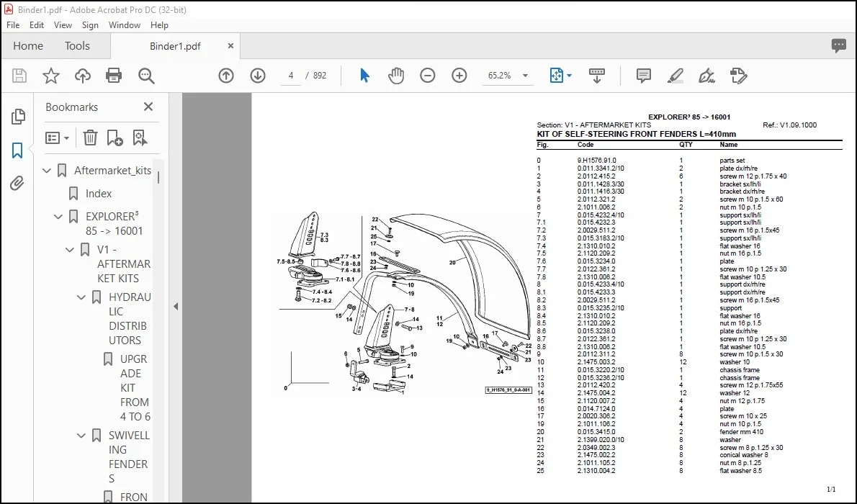Open the Edit menu

(x=37, y=25)
